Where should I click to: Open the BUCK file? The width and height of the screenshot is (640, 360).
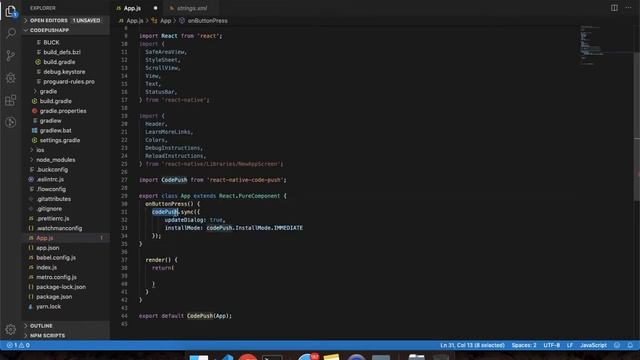tap(51, 42)
